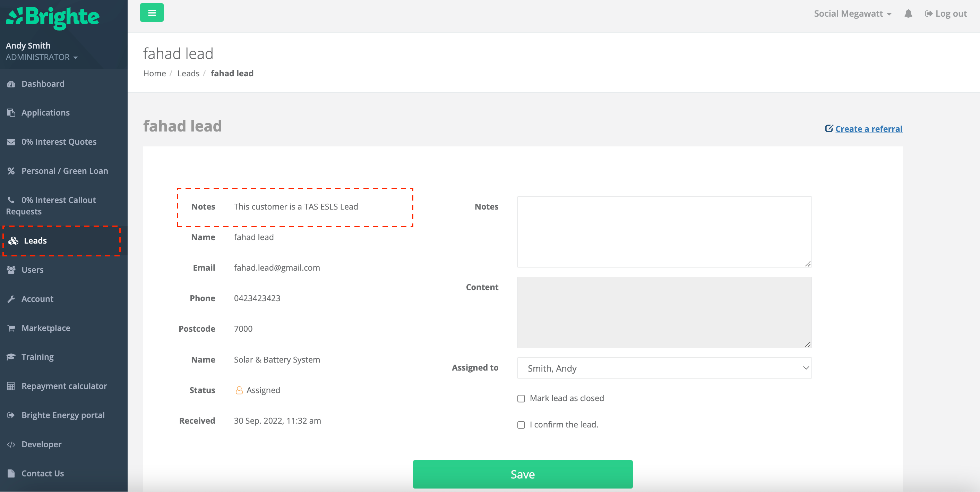This screenshot has width=980, height=492.
Task: Click the Training graduation cap icon
Action: pos(11,357)
